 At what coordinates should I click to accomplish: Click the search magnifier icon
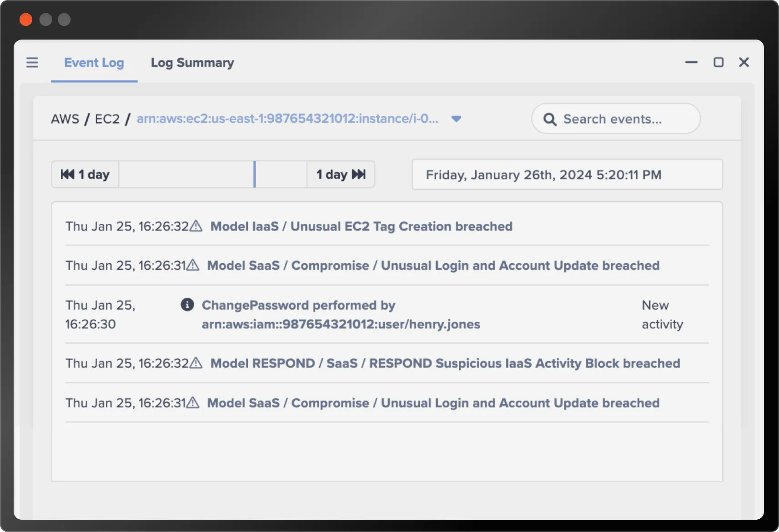pyautogui.click(x=550, y=119)
